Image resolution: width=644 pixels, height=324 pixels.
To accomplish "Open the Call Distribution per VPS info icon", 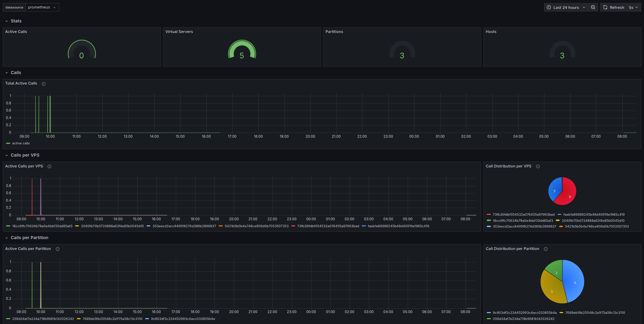I will click(538, 166).
